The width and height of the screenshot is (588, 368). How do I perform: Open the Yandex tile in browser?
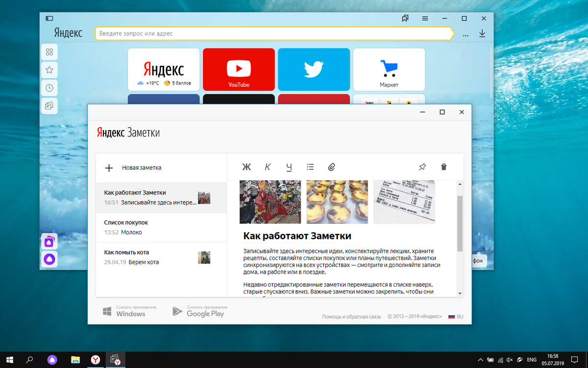(x=164, y=69)
